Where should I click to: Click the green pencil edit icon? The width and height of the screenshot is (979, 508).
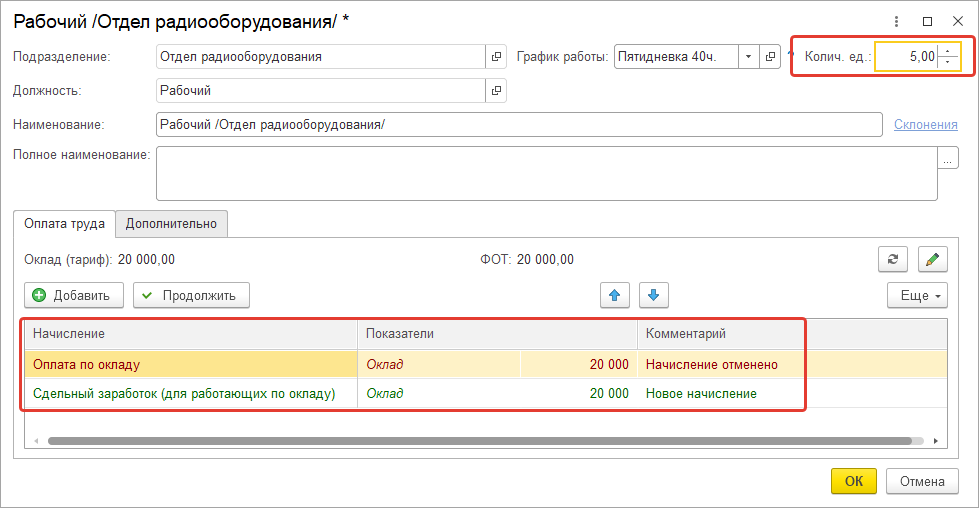[932, 259]
